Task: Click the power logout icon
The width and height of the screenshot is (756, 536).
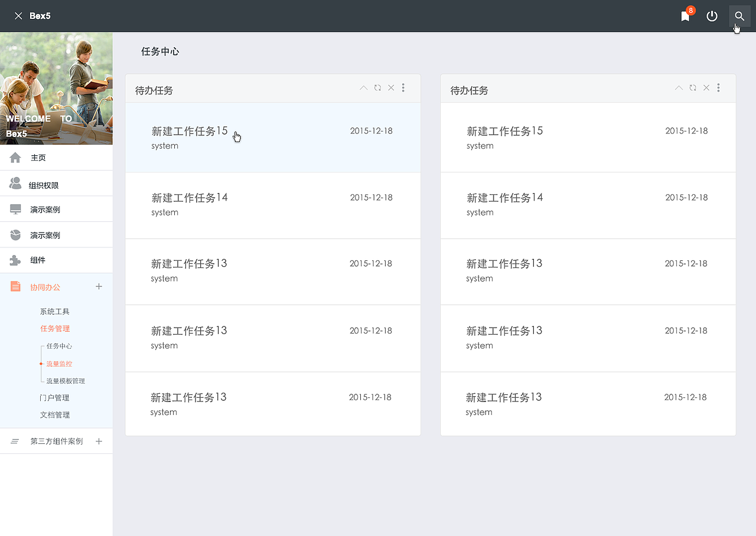Action: 712,16
